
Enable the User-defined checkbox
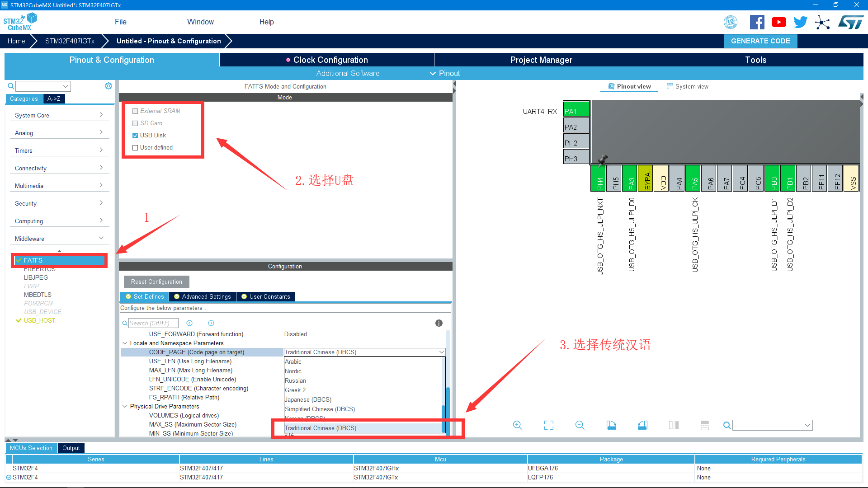click(135, 148)
